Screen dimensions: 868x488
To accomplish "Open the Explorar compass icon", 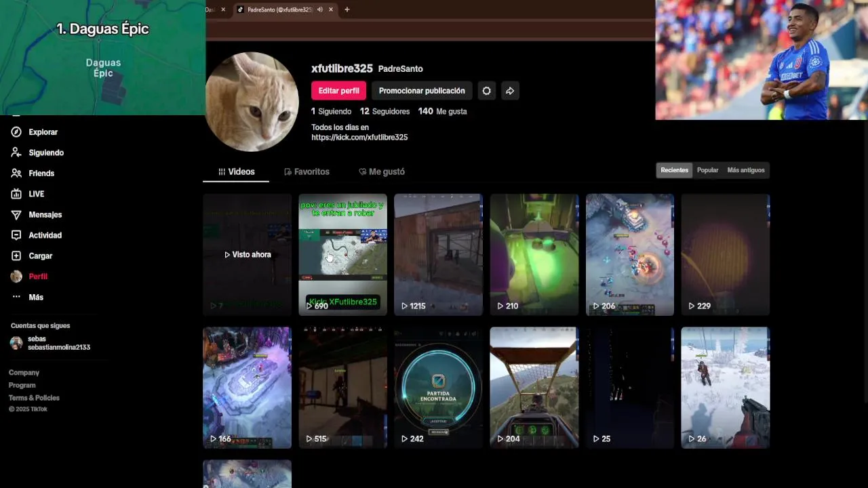I will [x=16, y=132].
